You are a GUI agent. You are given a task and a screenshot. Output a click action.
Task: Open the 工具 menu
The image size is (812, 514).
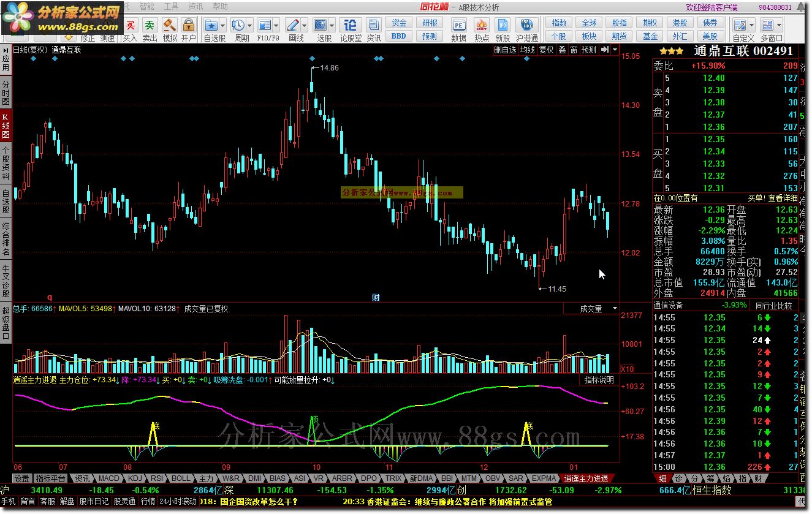click(172, 6)
